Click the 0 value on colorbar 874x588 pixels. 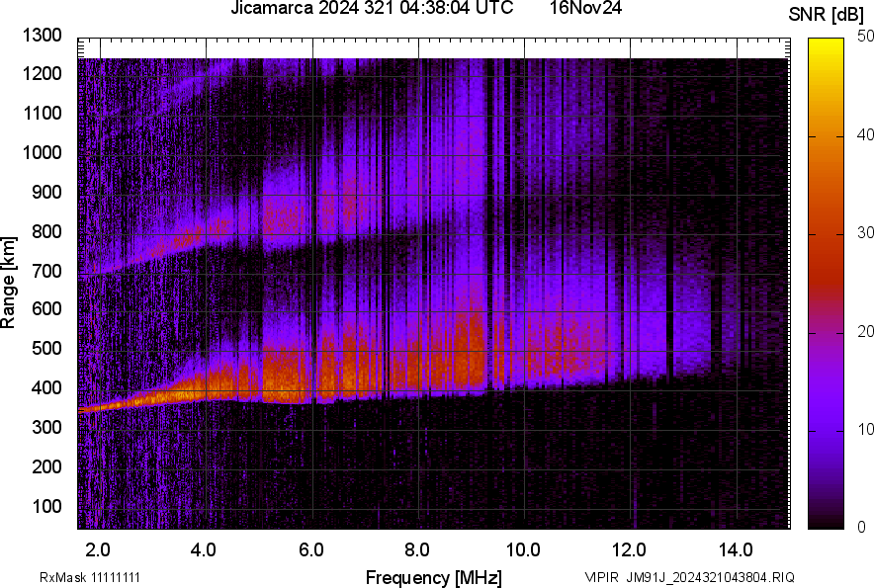pyautogui.click(x=862, y=527)
